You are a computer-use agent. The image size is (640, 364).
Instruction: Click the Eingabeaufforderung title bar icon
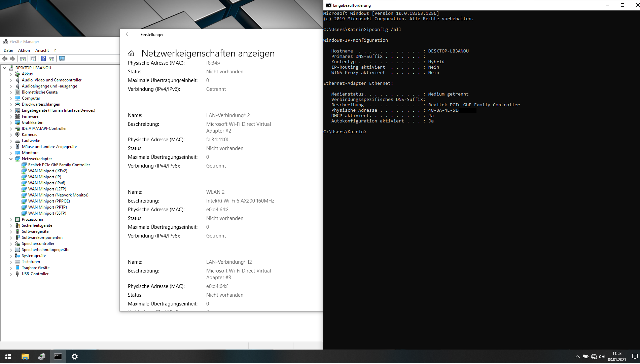coord(329,5)
